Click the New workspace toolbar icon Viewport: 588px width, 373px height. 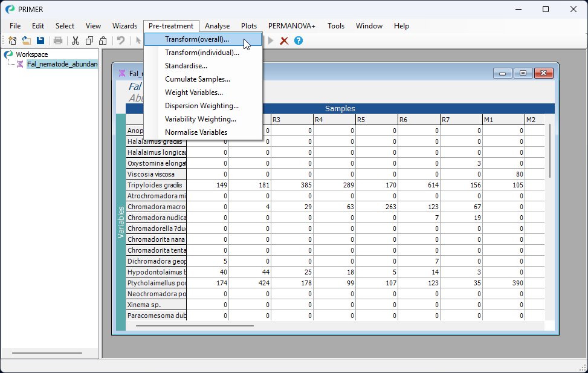click(x=13, y=41)
